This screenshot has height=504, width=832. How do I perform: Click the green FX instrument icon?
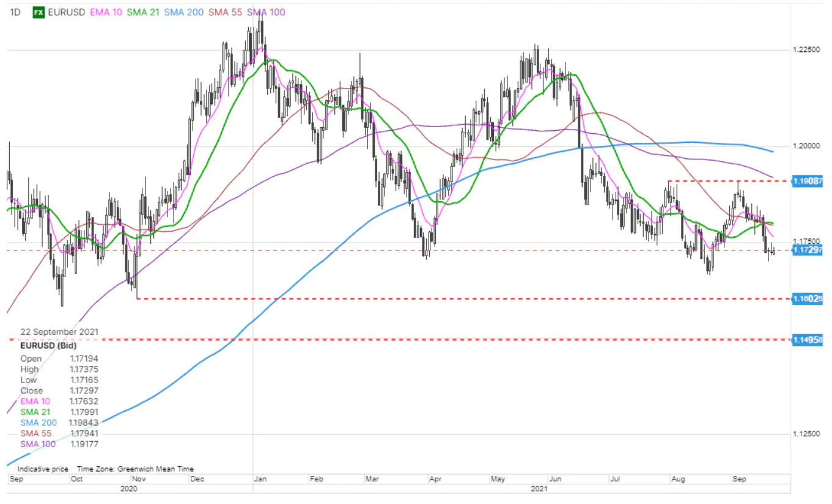(x=39, y=12)
